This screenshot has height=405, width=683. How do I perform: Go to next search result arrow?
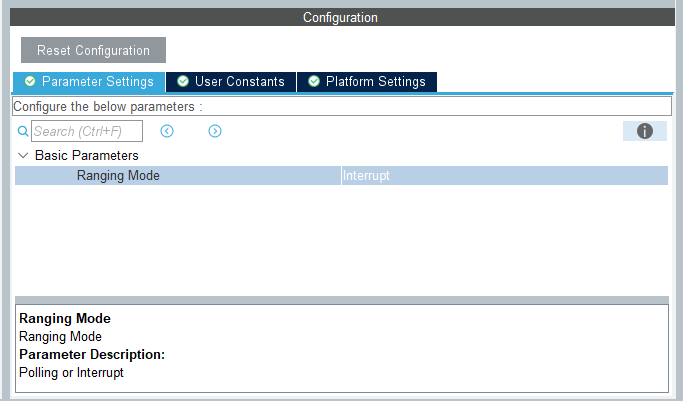[x=215, y=131]
